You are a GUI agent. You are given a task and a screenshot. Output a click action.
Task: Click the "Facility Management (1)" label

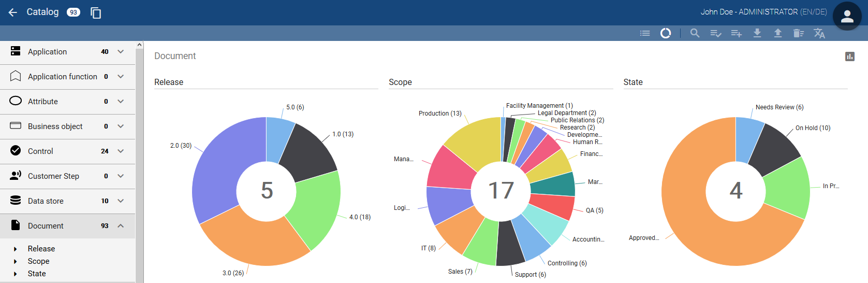click(x=539, y=106)
